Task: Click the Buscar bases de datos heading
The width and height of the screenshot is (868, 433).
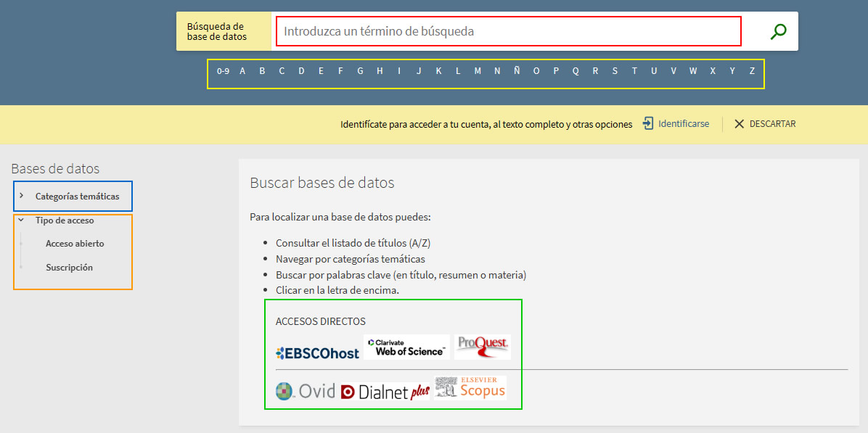Action: 322,183
